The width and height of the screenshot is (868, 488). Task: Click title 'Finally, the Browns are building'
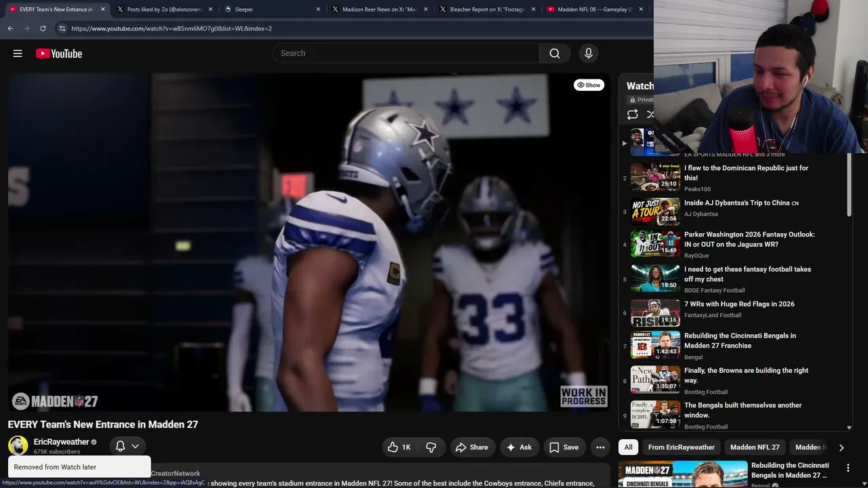(x=746, y=375)
